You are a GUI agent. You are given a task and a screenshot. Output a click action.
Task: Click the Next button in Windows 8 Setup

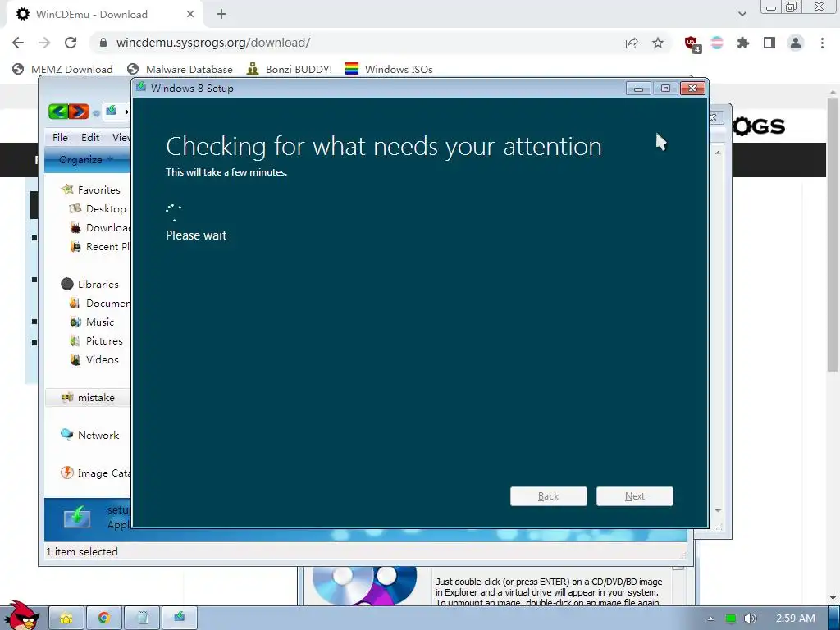tap(634, 496)
